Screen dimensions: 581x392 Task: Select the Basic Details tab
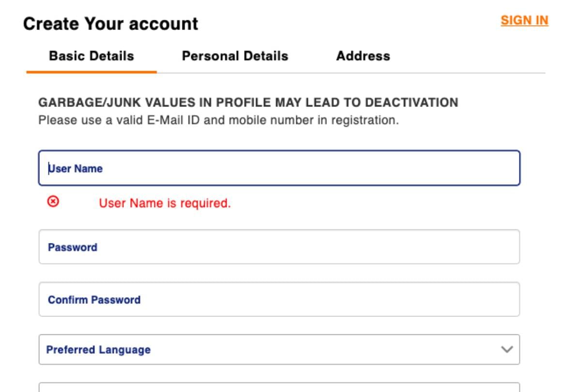92,56
